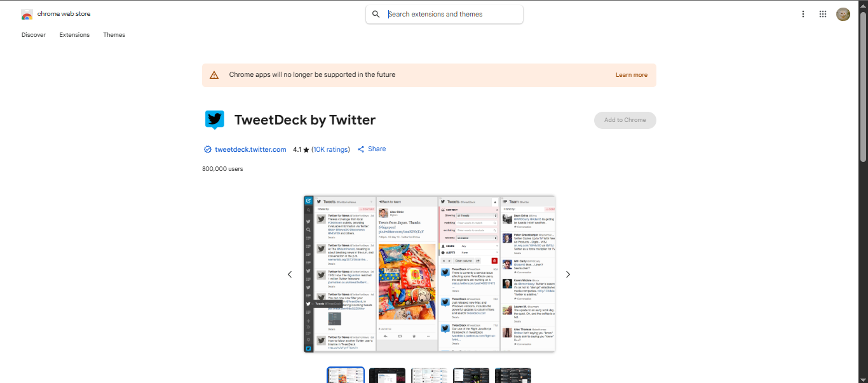The width and height of the screenshot is (868, 383).
Task: Click the Add to Chrome button
Action: [625, 120]
